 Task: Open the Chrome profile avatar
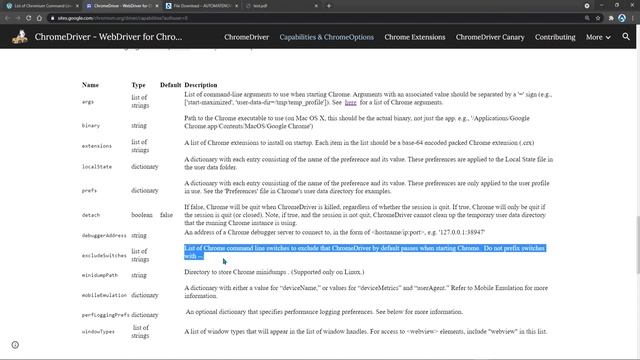(x=622, y=18)
